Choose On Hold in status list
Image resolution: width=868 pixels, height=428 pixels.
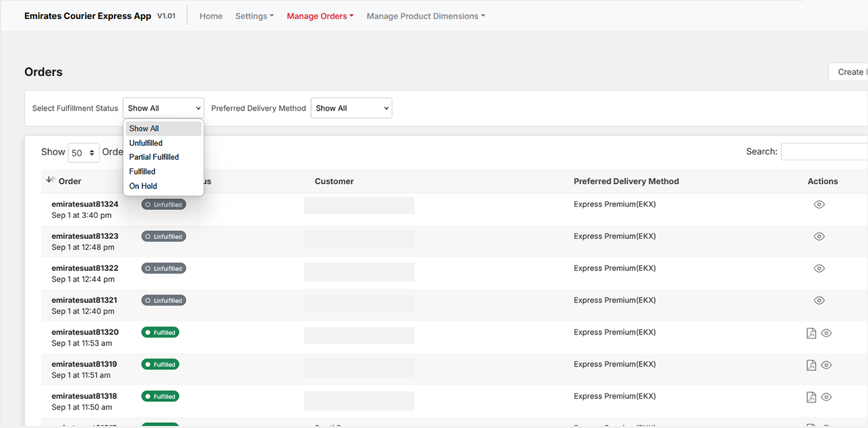coord(163,186)
